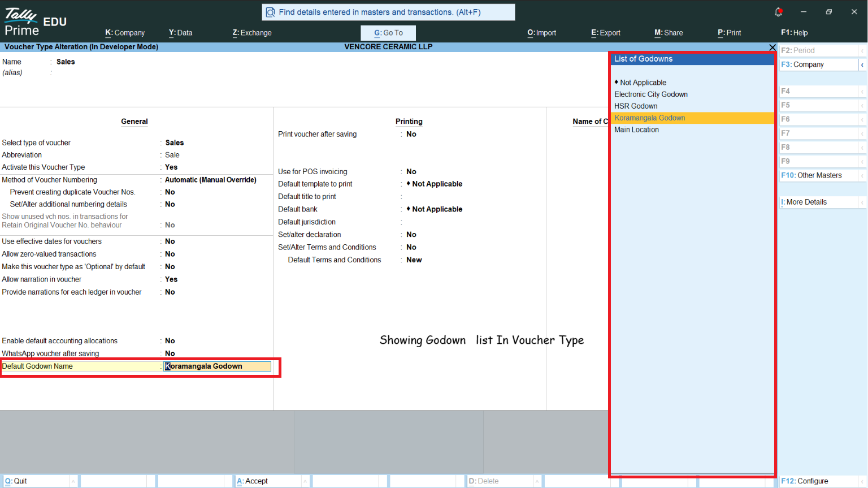Click Abbreviation value Sale
Screen dimensions: 868x488
tap(172, 155)
